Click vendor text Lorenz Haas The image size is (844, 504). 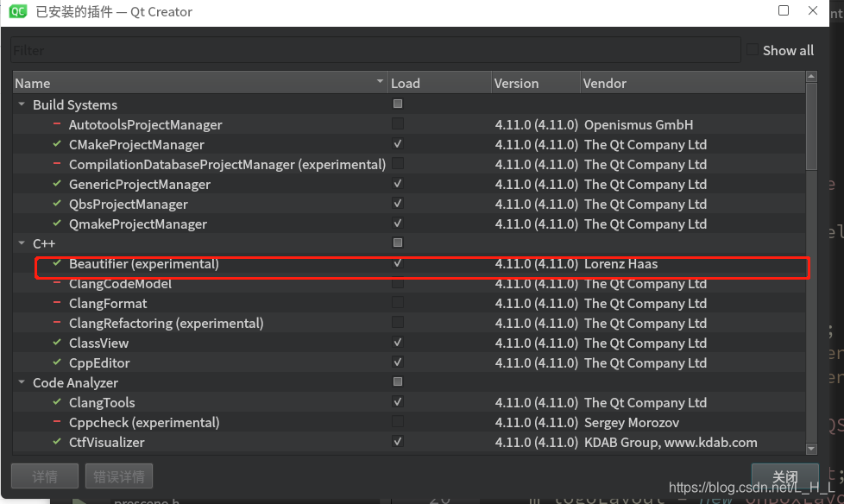pyautogui.click(x=620, y=264)
